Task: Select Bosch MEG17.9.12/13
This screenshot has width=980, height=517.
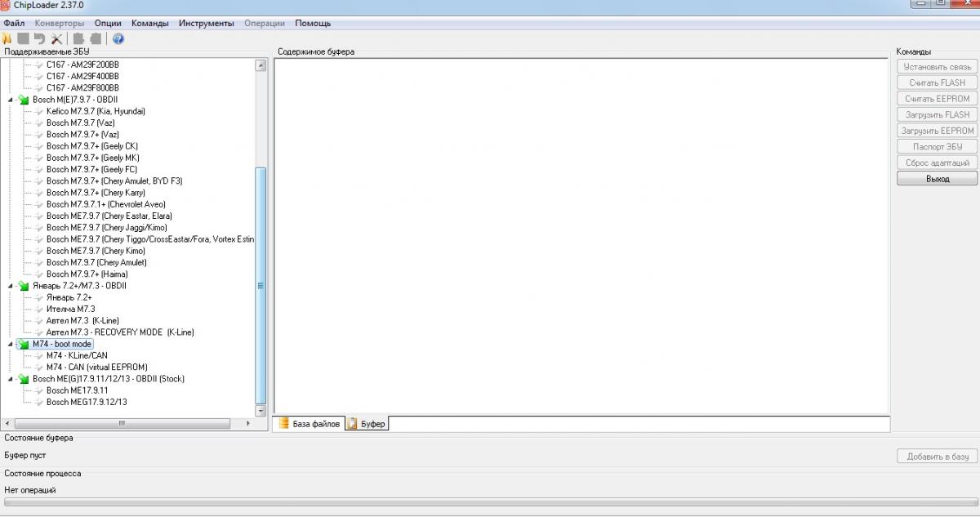Action: point(87,402)
